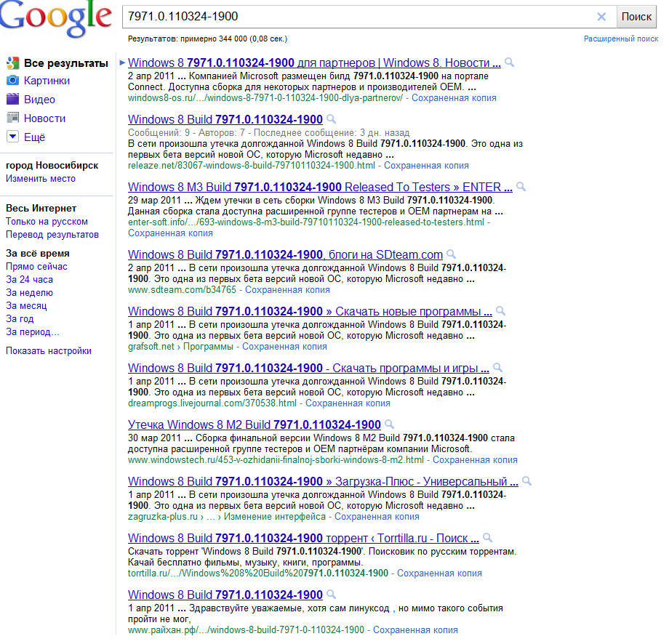Click the Images camera icon
The image size is (669, 644).
(13, 80)
